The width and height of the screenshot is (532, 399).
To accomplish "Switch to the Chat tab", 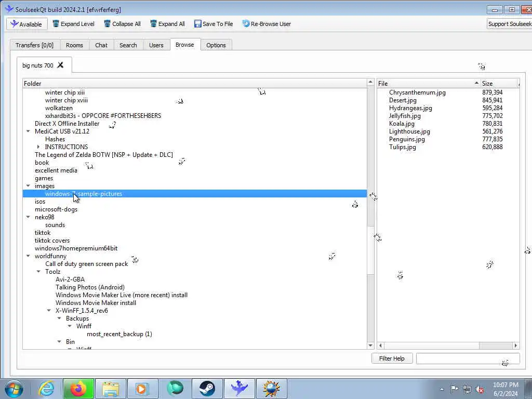I will [x=101, y=45].
